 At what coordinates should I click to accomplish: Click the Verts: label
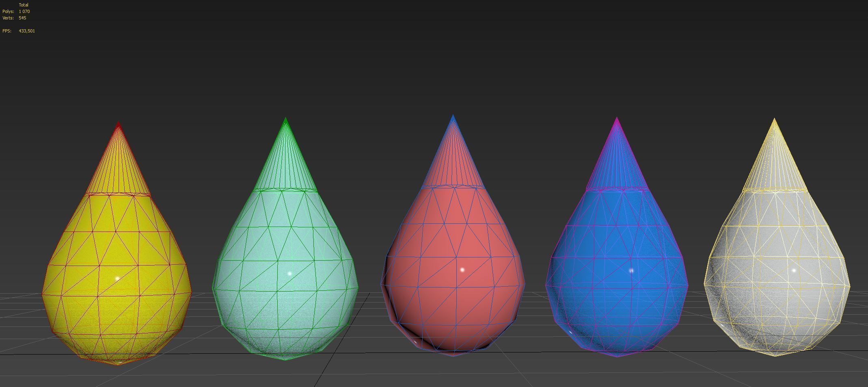[8, 18]
